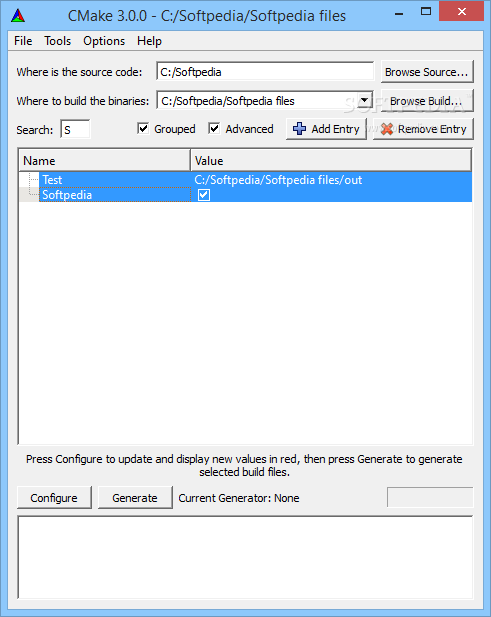The width and height of the screenshot is (491, 617).
Task: Click the CMake logo icon in title bar
Action: point(18,16)
